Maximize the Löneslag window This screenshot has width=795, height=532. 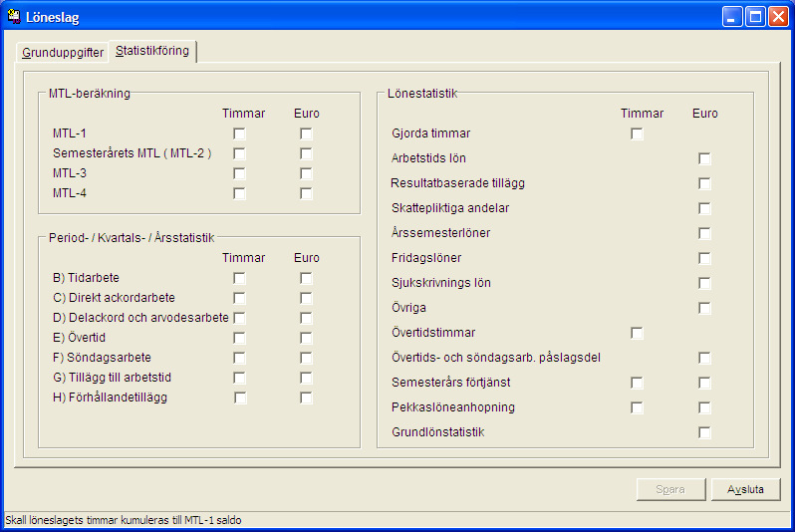755,17
